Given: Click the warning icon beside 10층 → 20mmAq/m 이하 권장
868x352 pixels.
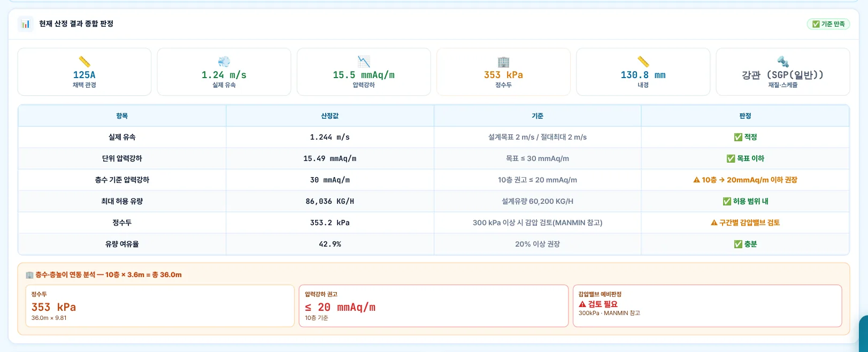Looking at the screenshot, I should [696, 180].
